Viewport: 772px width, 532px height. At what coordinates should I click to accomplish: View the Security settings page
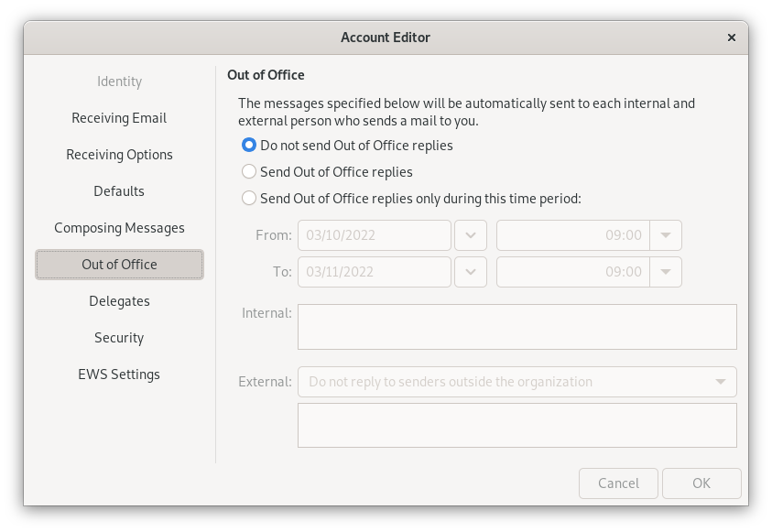(119, 338)
